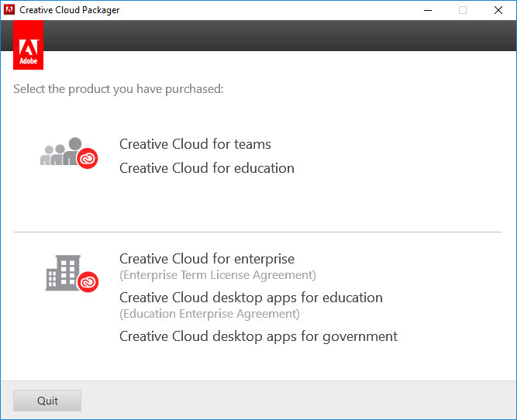Click the Enterprise Term License Agreement subtitle
Screen dimensions: 517x420
click(218, 275)
